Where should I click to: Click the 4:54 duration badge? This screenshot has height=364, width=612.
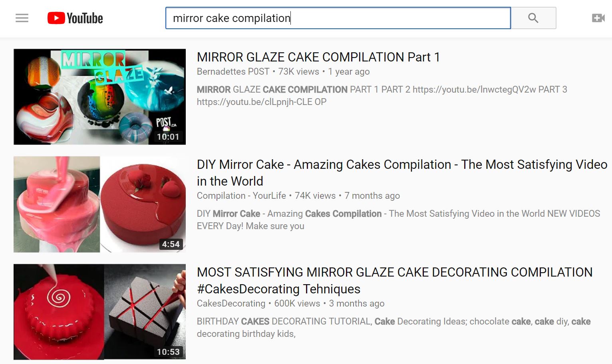tap(171, 244)
